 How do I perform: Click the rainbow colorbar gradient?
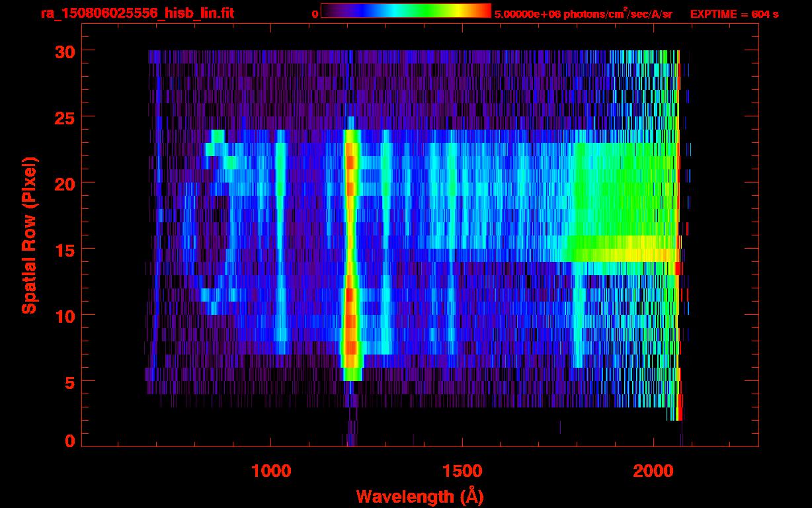click(406, 11)
